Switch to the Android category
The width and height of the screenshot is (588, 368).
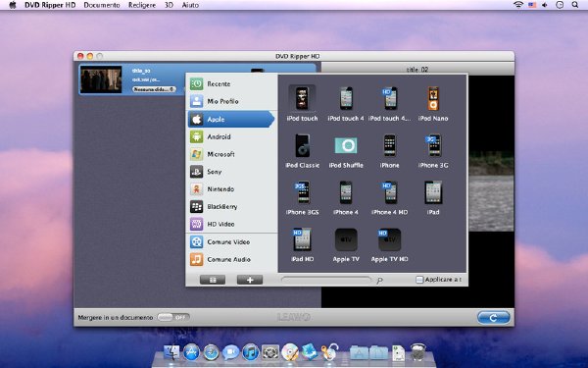tap(231, 136)
